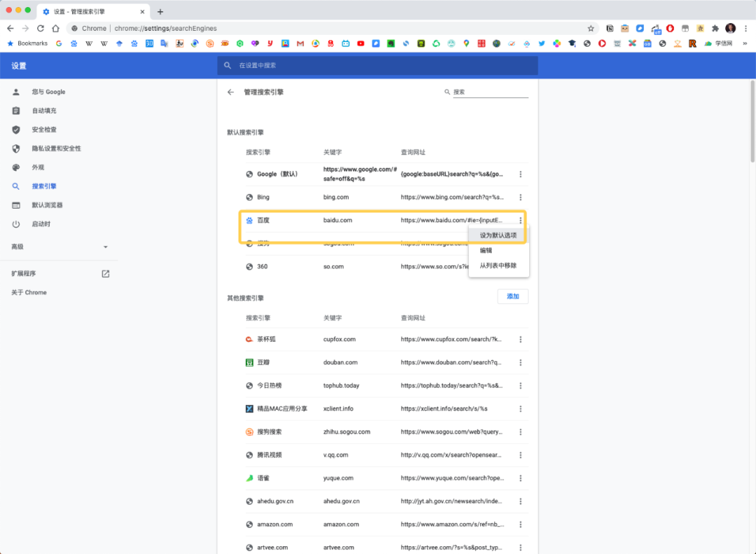
Task: Open the YouTube bookmark icon
Action: pyautogui.click(x=360, y=43)
